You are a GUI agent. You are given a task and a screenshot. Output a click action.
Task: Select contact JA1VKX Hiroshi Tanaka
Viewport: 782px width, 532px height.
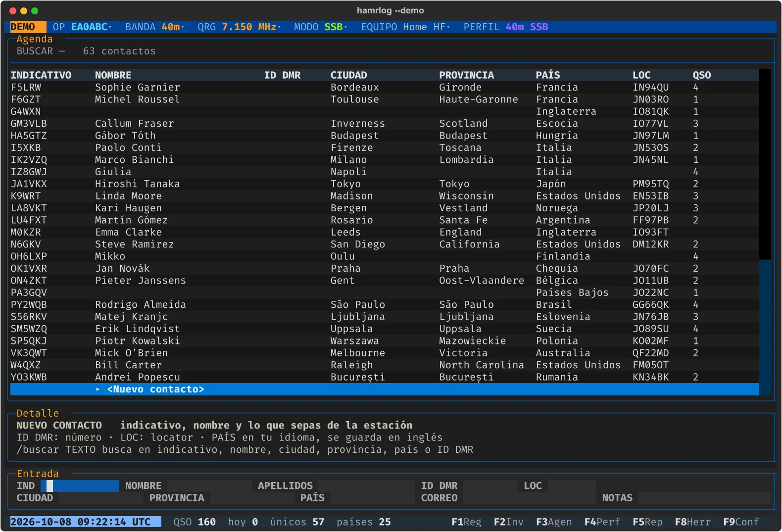385,184
